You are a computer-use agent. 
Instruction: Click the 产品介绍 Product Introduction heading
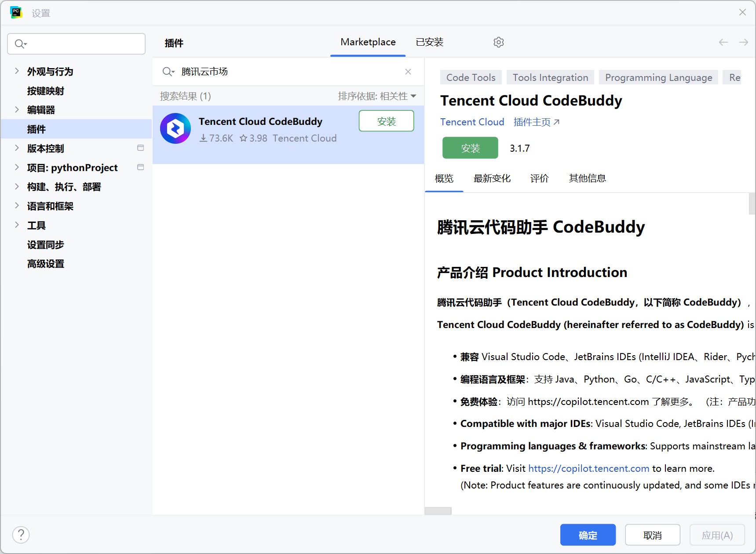pos(532,273)
